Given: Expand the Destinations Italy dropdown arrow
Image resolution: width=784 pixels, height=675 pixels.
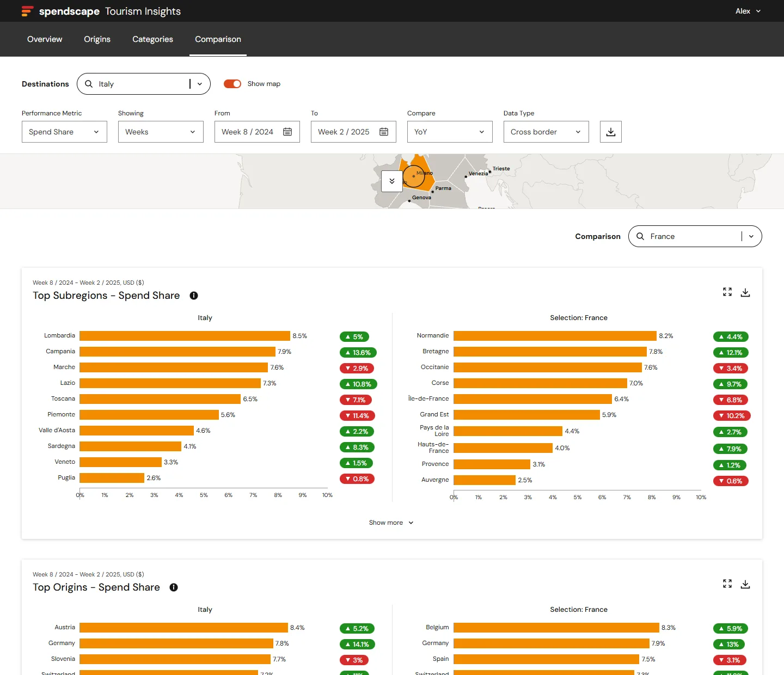Looking at the screenshot, I should [x=200, y=84].
